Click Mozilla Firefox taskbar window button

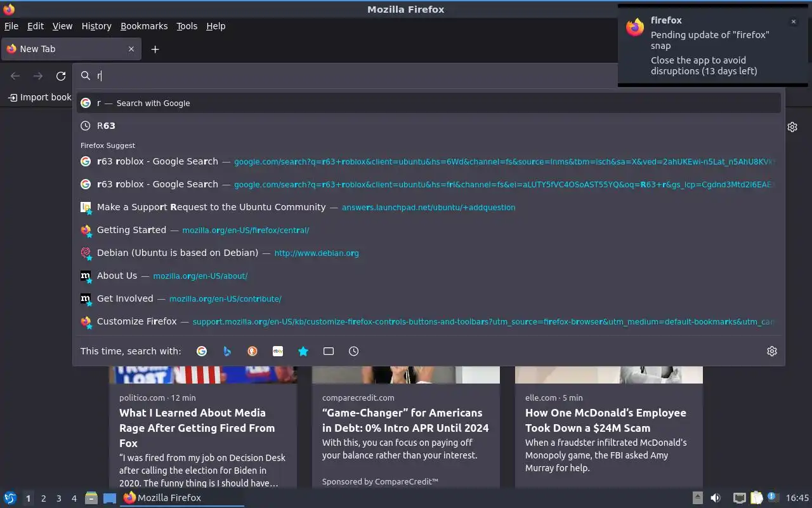click(x=182, y=498)
